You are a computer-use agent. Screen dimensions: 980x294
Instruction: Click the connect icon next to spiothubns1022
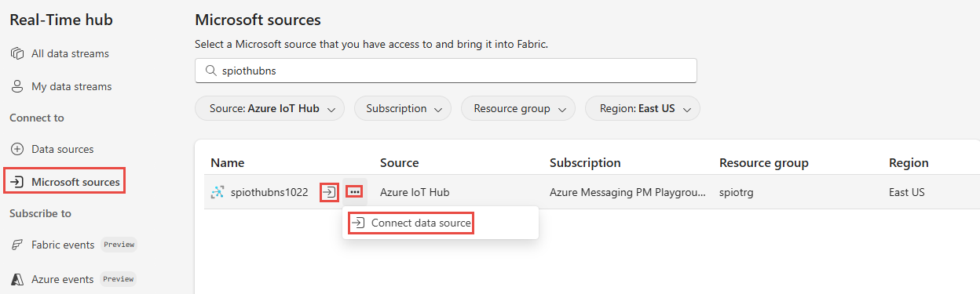(x=330, y=191)
